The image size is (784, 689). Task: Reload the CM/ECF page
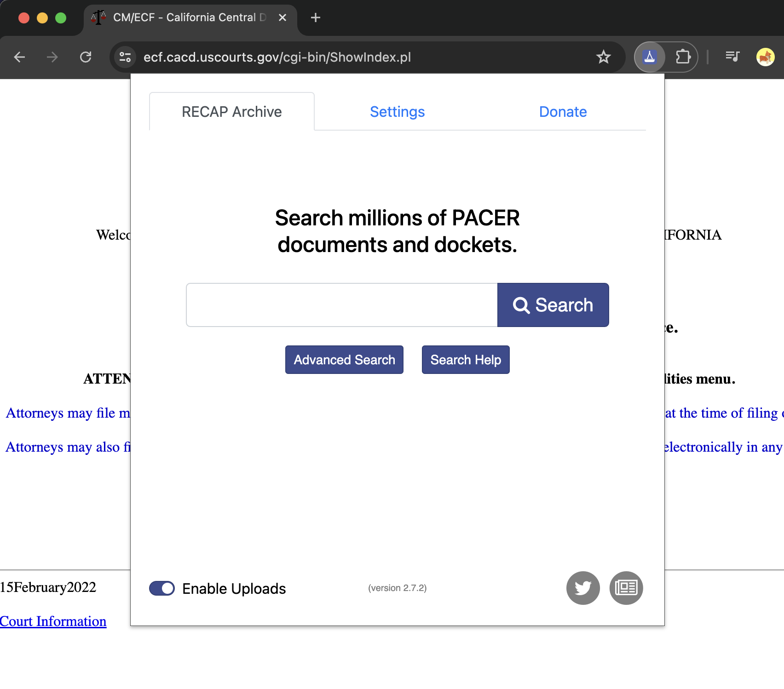pos(86,57)
